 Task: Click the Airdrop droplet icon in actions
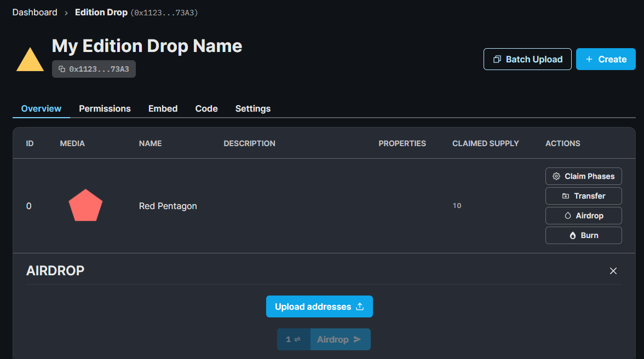click(567, 215)
